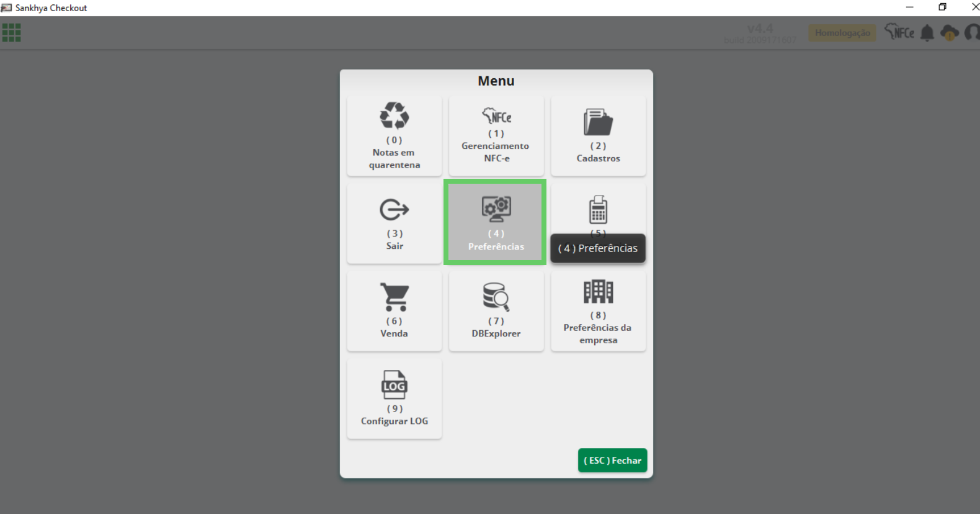Image resolution: width=980 pixels, height=514 pixels.
Task: Open Preferências da empresa tile
Action: point(598,311)
